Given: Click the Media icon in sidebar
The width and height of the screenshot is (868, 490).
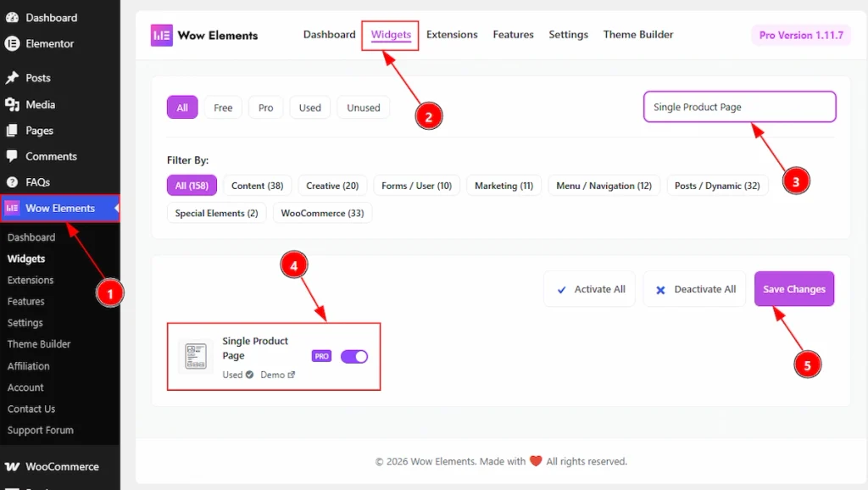Looking at the screenshot, I should click(12, 104).
